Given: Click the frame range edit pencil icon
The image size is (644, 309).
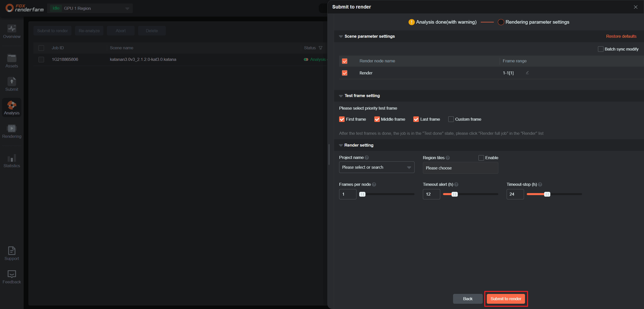Looking at the screenshot, I should [527, 73].
